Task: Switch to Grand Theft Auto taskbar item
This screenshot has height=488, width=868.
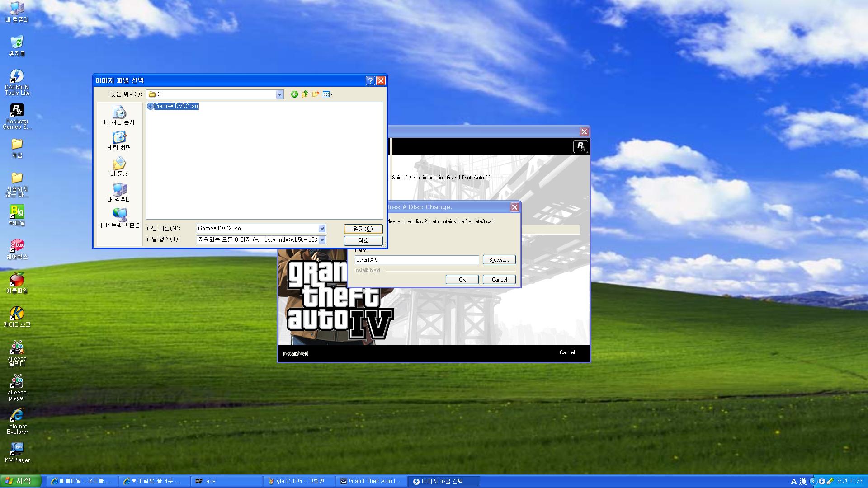Action: coord(371,481)
